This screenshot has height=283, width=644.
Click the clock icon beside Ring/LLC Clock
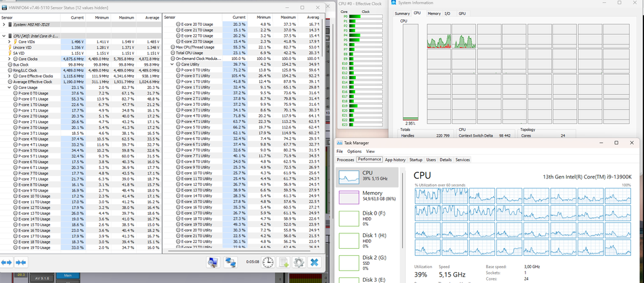[10, 70]
